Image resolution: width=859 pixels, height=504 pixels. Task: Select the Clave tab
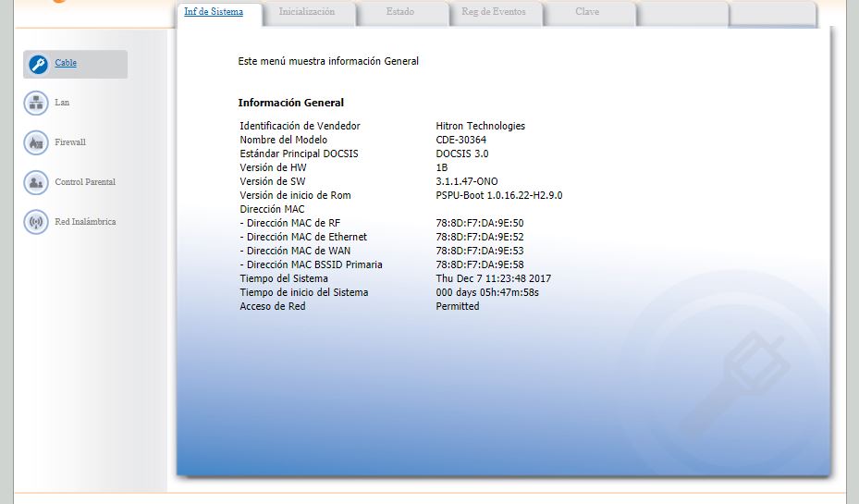587,12
